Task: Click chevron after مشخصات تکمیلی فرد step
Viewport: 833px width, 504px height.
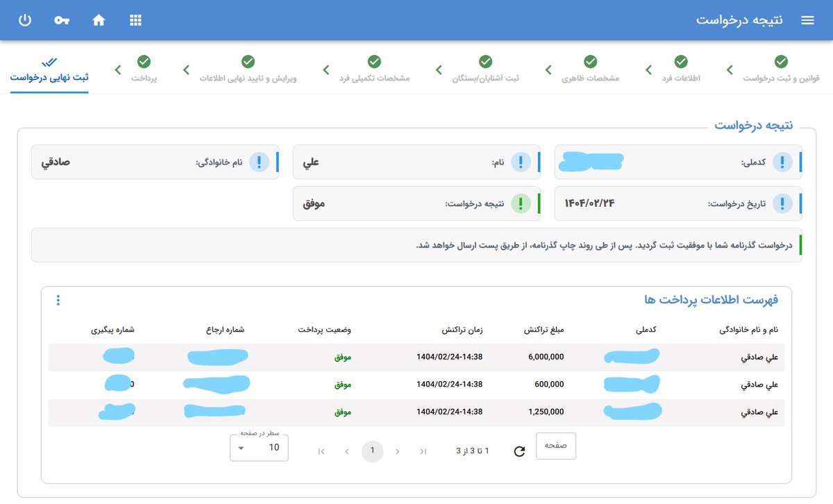Action: click(326, 69)
